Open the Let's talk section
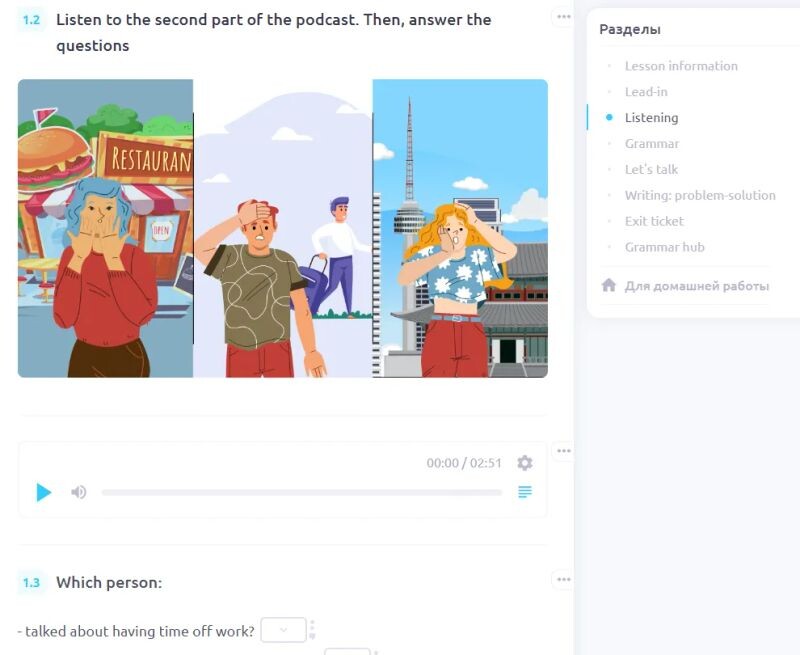Viewport: 800px width, 655px height. (x=652, y=169)
